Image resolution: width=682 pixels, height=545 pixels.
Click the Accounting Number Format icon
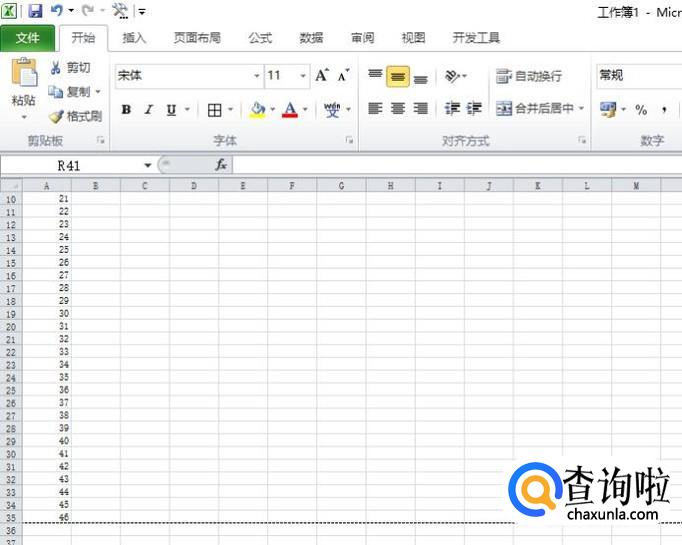(608, 109)
